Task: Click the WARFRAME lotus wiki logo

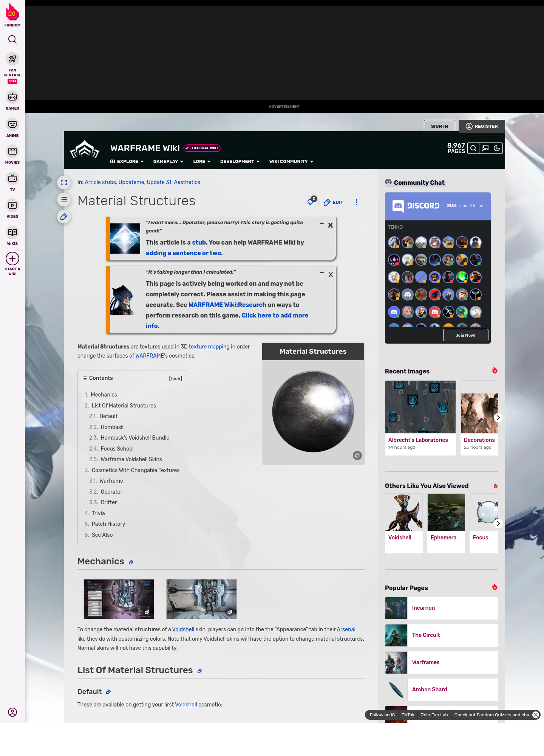Action: [x=85, y=149]
